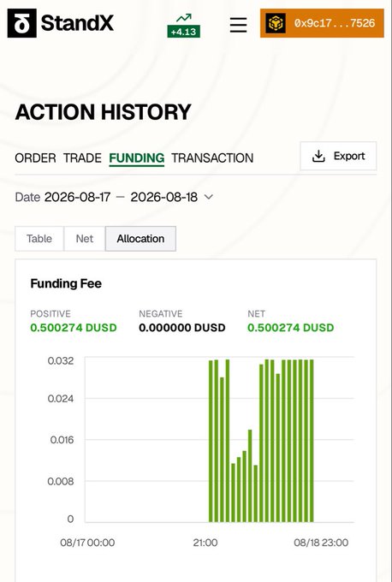
Task: Click the 21:00 x-axis label
Action: [205, 543]
